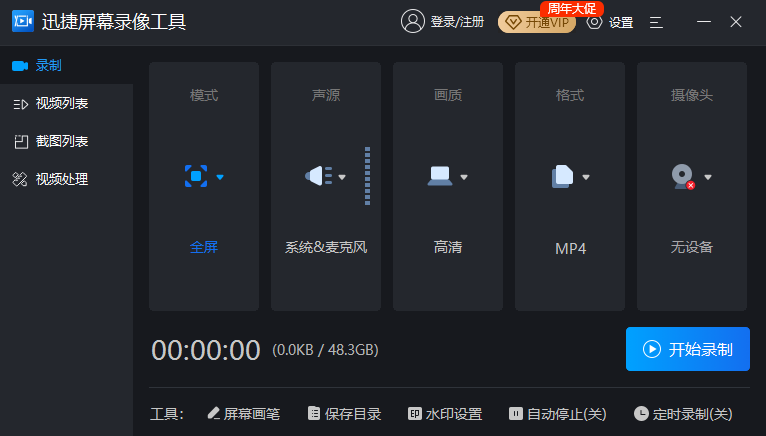Click the settings gear icon
Viewport: 766px width, 436px height.
pos(594,22)
